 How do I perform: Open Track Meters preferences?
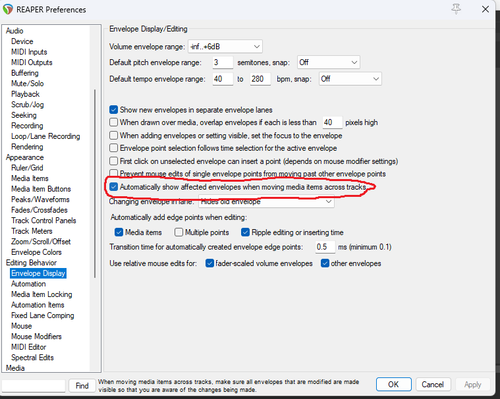click(32, 231)
